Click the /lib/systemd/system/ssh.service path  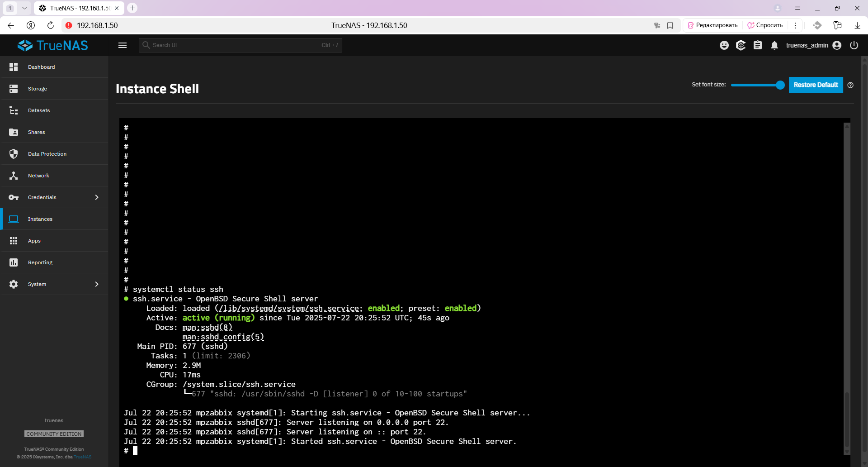[x=289, y=308]
